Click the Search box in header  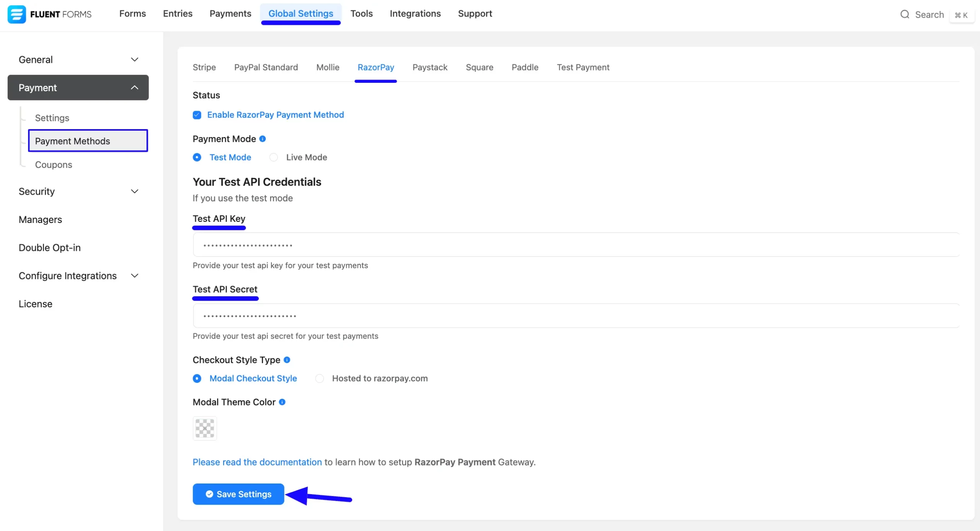[x=936, y=15]
